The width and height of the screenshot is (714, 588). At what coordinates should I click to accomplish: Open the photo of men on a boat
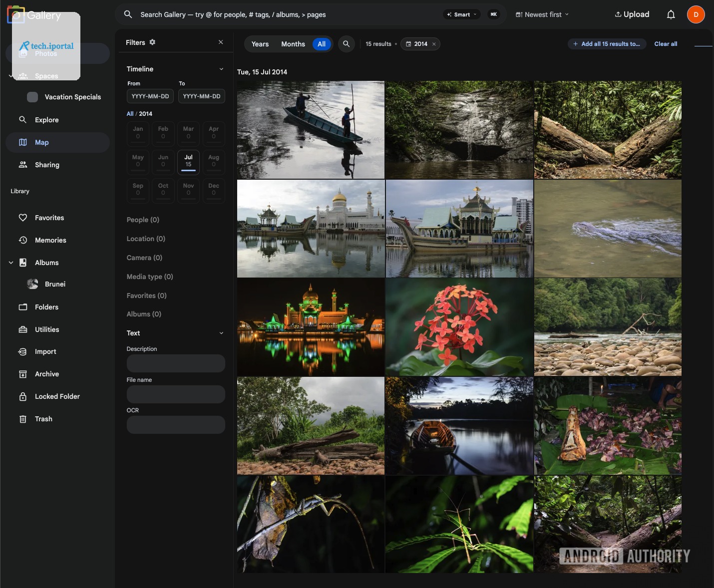[x=311, y=130]
